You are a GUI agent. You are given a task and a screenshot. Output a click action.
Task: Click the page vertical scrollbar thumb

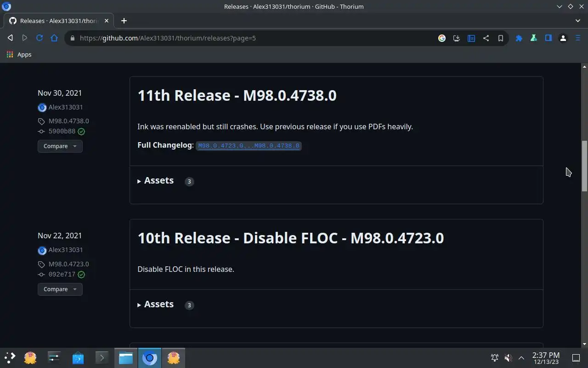pos(584,166)
